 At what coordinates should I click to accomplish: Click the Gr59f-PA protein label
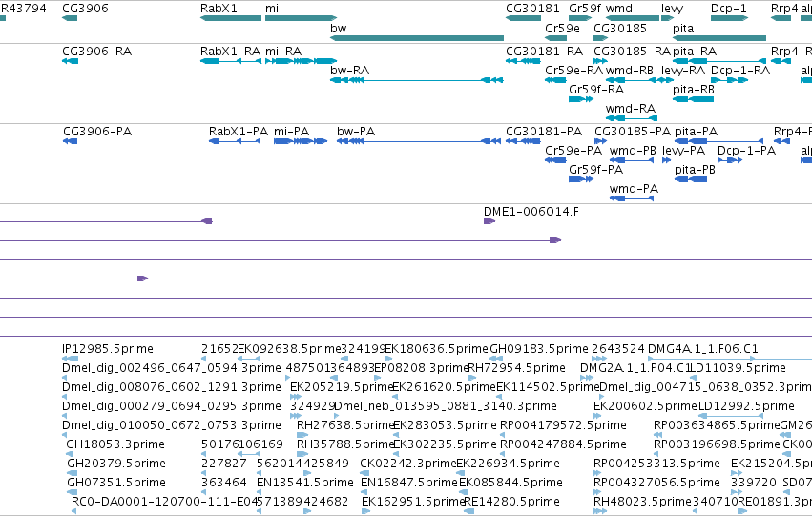[595, 170]
